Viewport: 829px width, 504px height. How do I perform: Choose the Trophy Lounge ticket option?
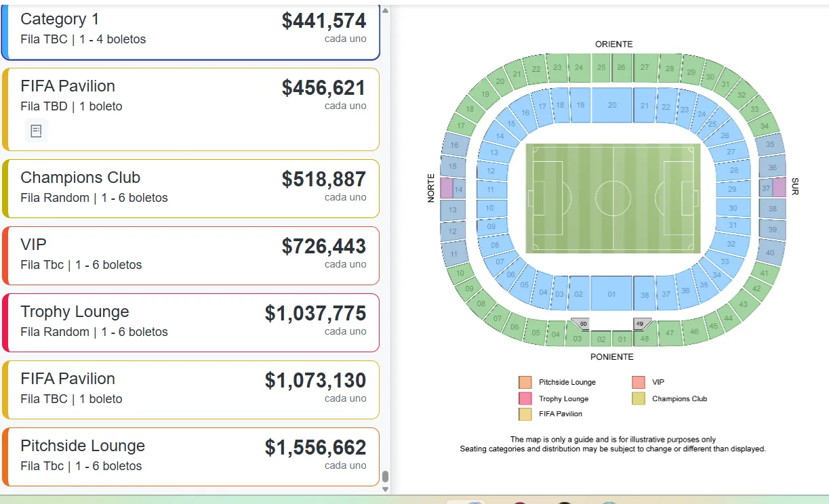coord(190,321)
